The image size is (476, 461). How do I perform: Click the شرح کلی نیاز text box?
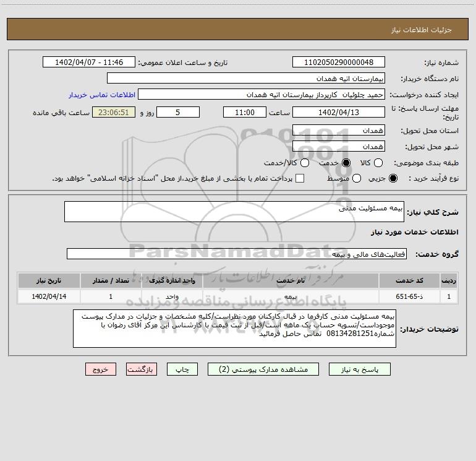tap(234, 212)
